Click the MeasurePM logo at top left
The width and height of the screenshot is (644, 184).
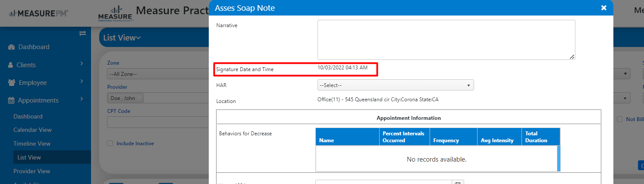pyautogui.click(x=38, y=13)
